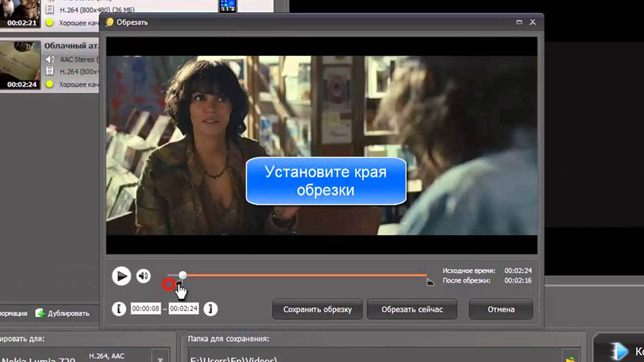Viewport: 644px width, 362px height.
Task: Open the output folder browse icon
Action: [570, 357]
